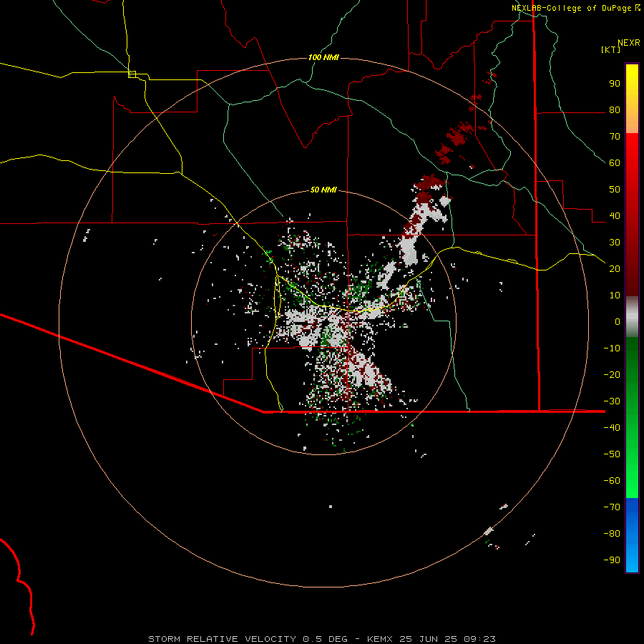Click the positive 80 knot scale value
This screenshot has width=644, height=644.
coord(615,110)
